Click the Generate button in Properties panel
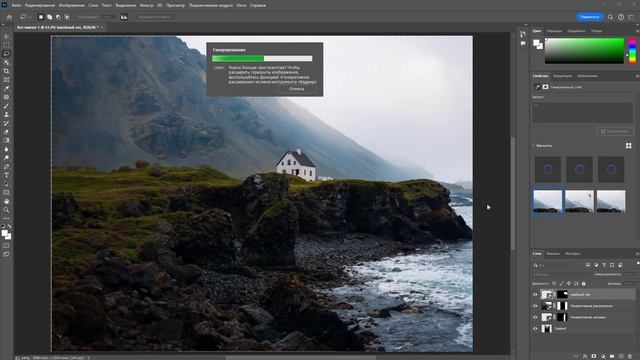Screen dimensions: 640x360 point(615,131)
